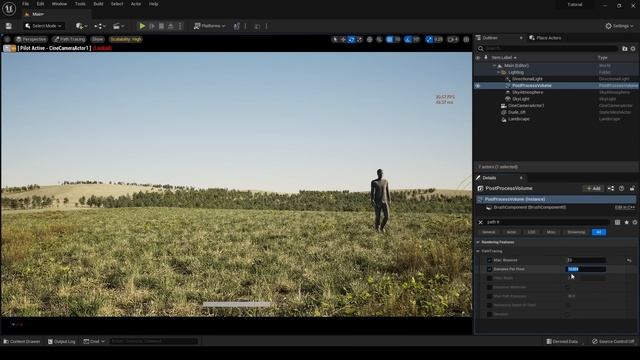Viewport: 640px width, 360px height.
Task: Toggle rotation angle snapping
Action: (408, 40)
